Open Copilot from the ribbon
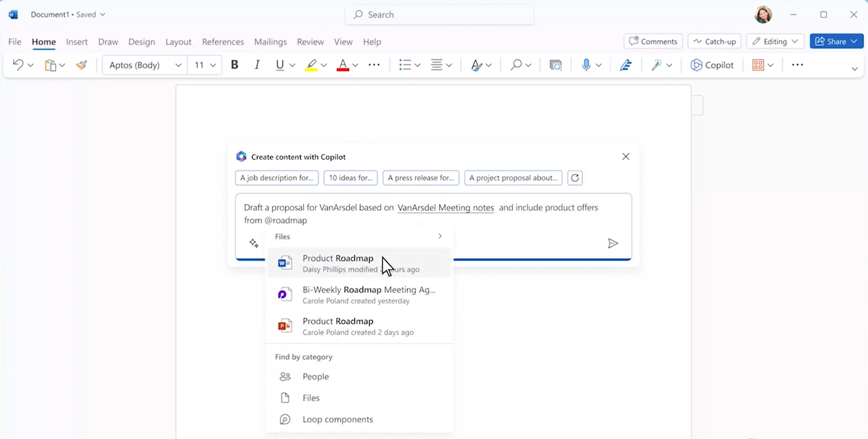 [x=712, y=65]
